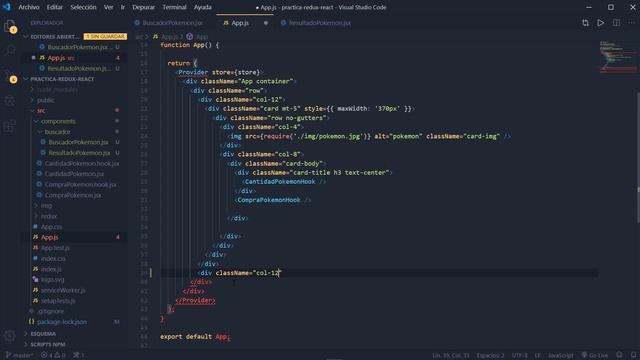Open the Ver menu
Viewport: 640px width, 360px height.
[109, 7]
